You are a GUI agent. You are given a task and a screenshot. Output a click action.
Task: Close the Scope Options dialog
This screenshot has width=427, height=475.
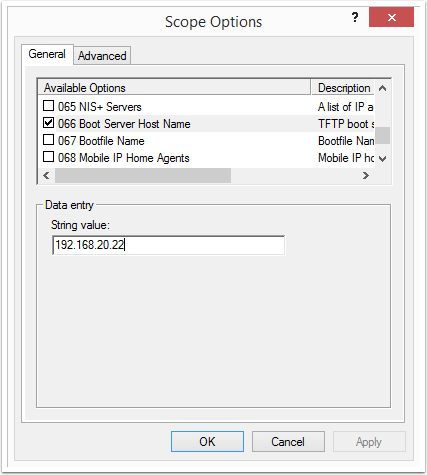pos(391,17)
